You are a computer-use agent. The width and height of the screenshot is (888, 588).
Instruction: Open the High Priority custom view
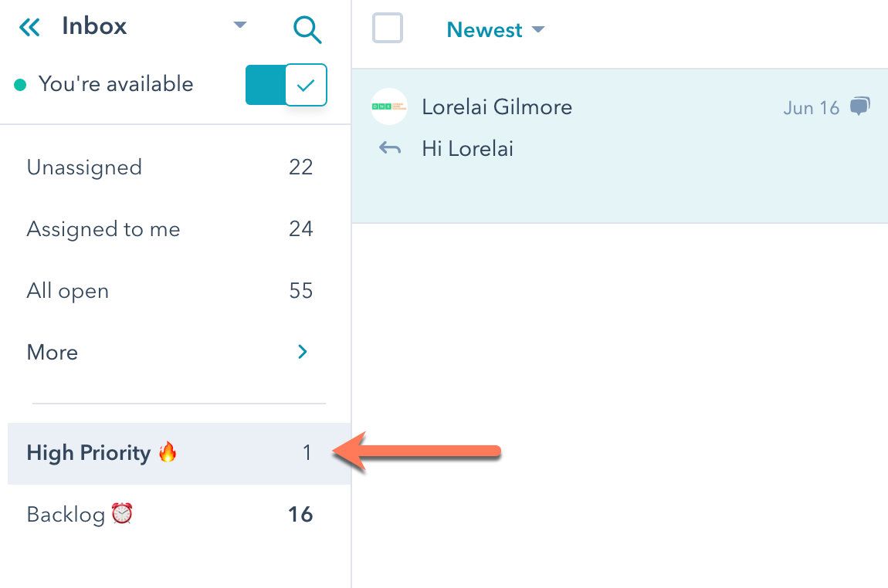[89, 453]
